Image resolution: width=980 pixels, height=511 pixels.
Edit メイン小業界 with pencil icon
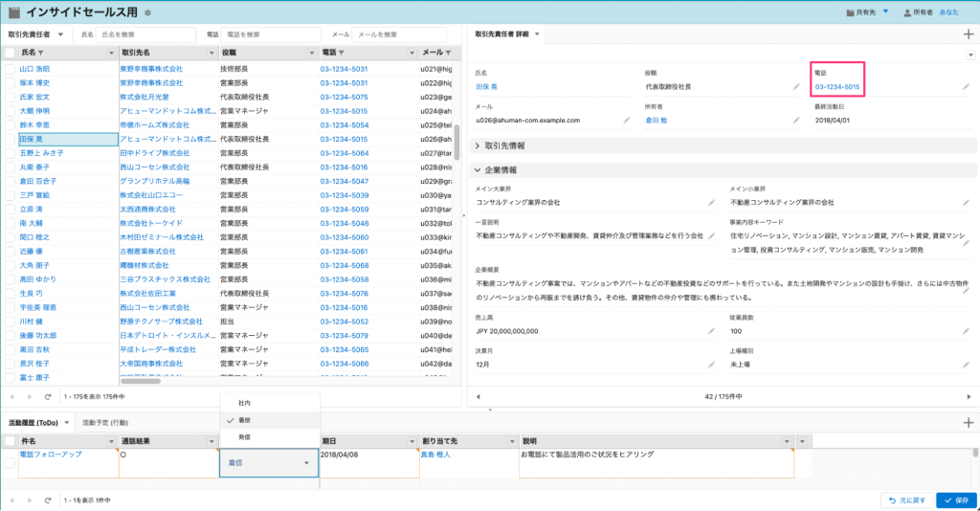click(966, 203)
